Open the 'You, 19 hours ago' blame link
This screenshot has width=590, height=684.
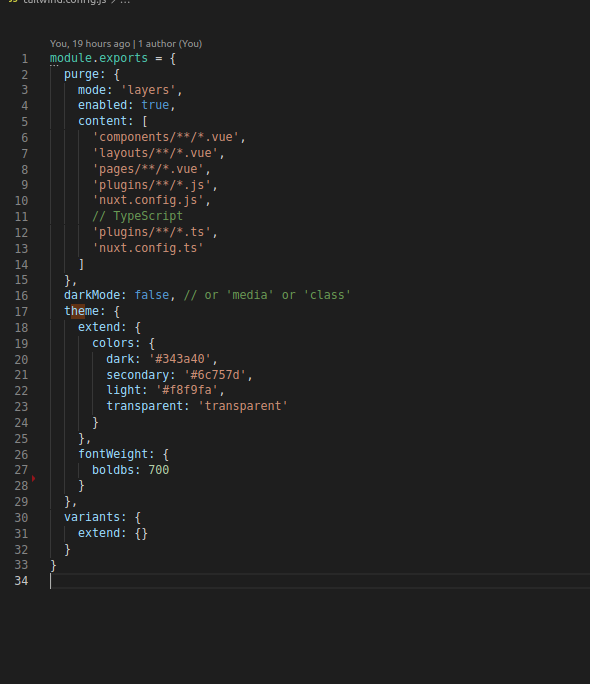90,44
